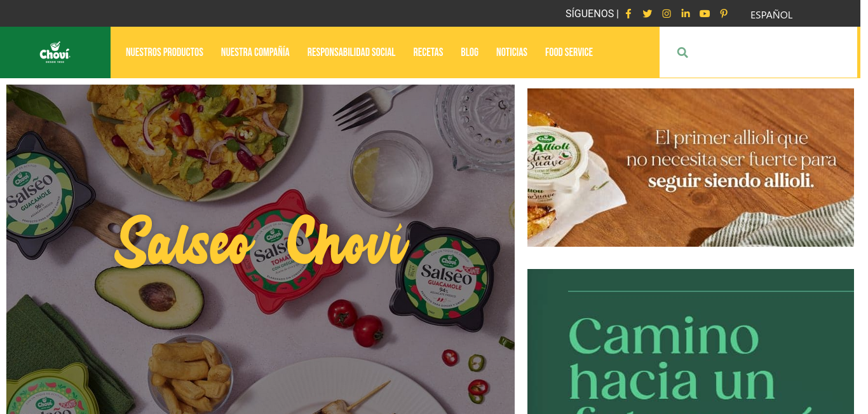Open the YouTube social icon

(x=705, y=13)
